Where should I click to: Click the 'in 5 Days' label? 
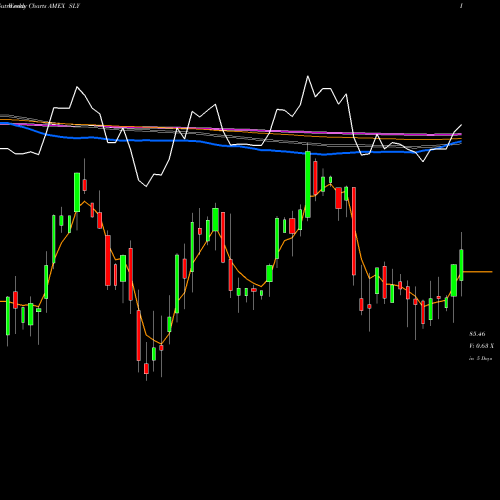tap(480, 359)
